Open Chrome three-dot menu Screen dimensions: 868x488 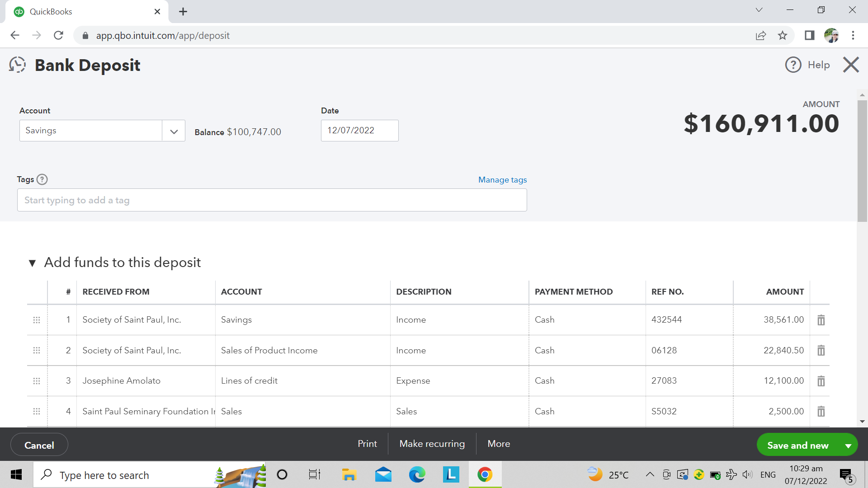[x=853, y=35]
